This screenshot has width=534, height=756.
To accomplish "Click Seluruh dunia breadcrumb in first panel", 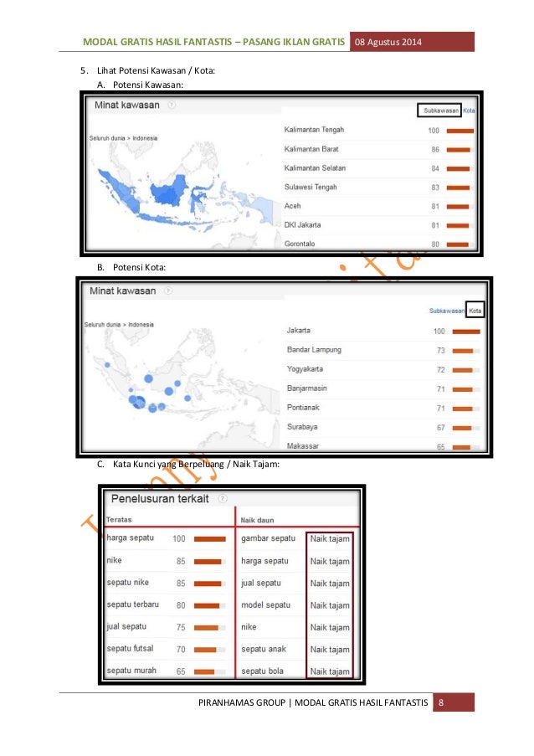I will click(x=107, y=138).
